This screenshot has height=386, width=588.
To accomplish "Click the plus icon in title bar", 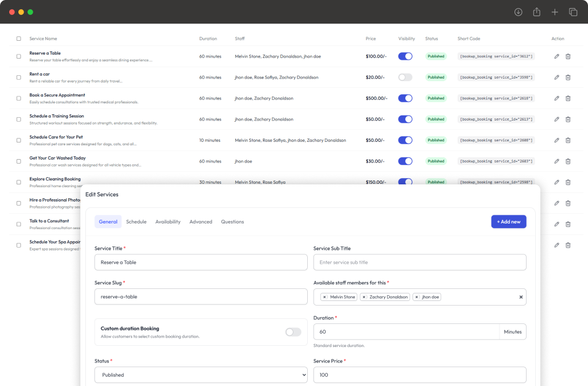I will (555, 12).
